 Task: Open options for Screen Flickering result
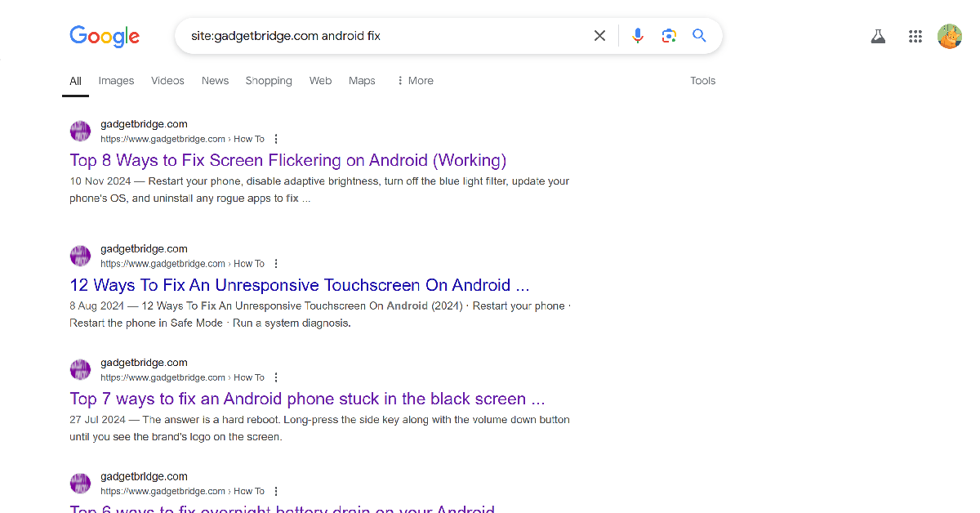pyautogui.click(x=276, y=139)
